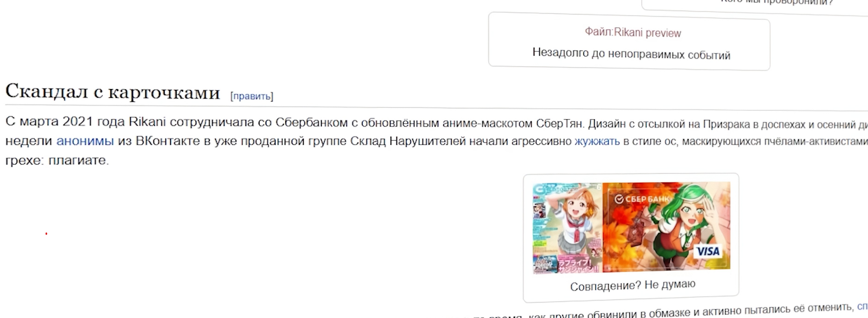Screen dimensions: 868x318
Task: Click the partial blue "сп" link at bottom right
Action: point(862,306)
